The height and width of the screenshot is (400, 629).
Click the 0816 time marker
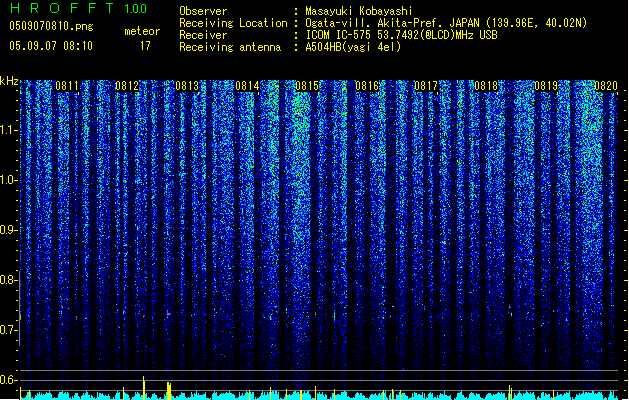367,86
